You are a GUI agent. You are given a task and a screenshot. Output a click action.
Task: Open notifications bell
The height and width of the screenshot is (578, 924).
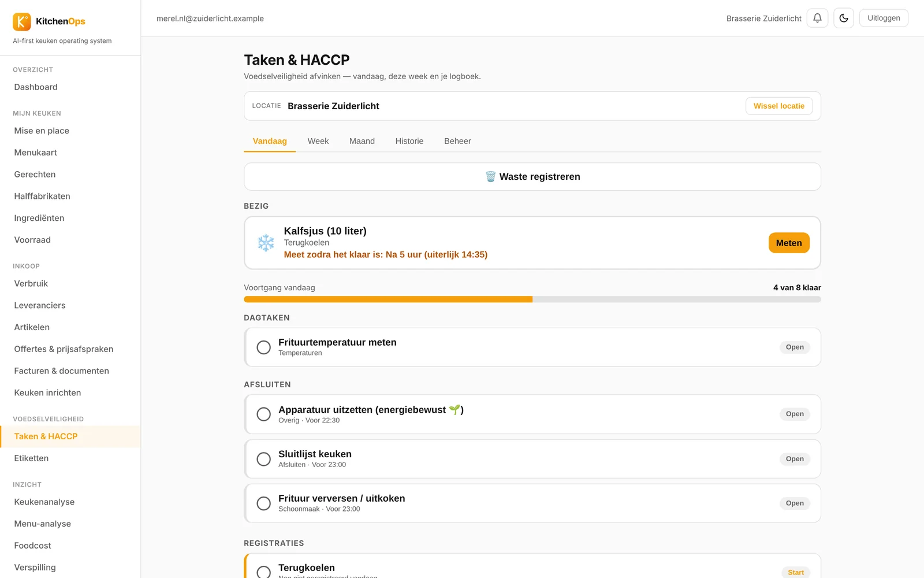817,18
